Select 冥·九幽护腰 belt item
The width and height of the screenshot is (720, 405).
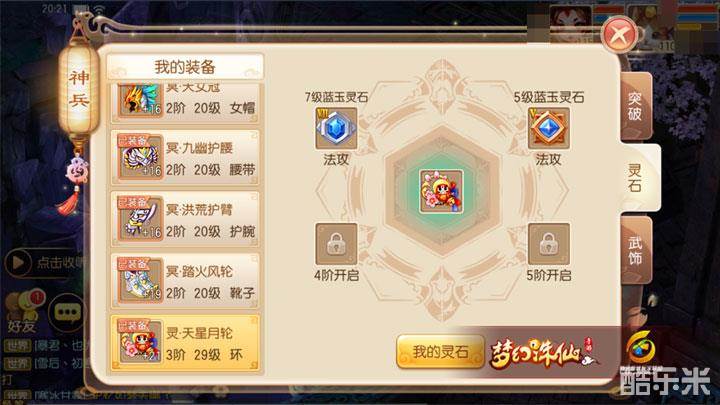185,158
